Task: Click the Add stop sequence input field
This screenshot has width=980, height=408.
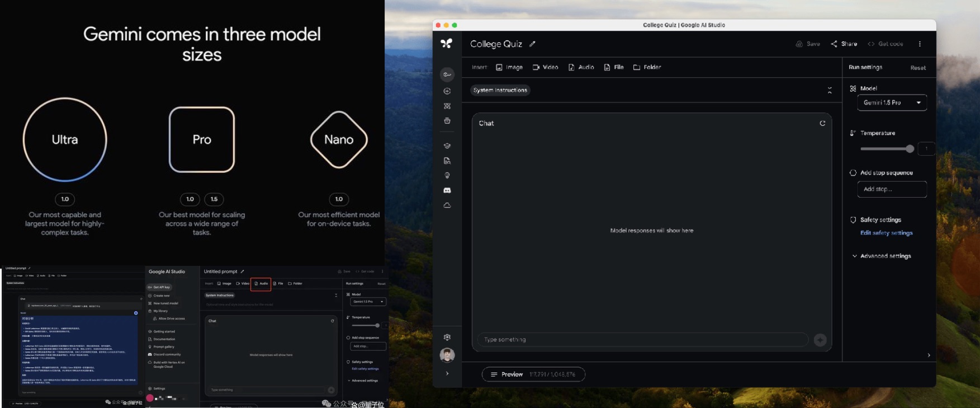Action: pyautogui.click(x=892, y=189)
